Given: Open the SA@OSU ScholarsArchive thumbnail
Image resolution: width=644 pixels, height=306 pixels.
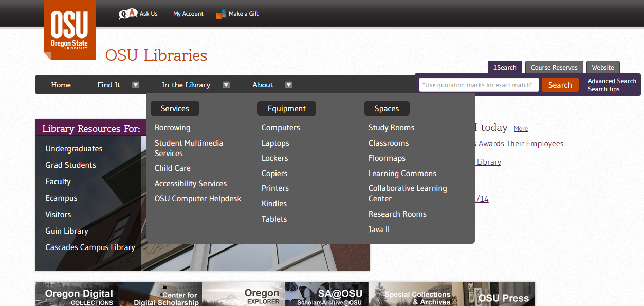Looking at the screenshot, I should click(x=326, y=295).
